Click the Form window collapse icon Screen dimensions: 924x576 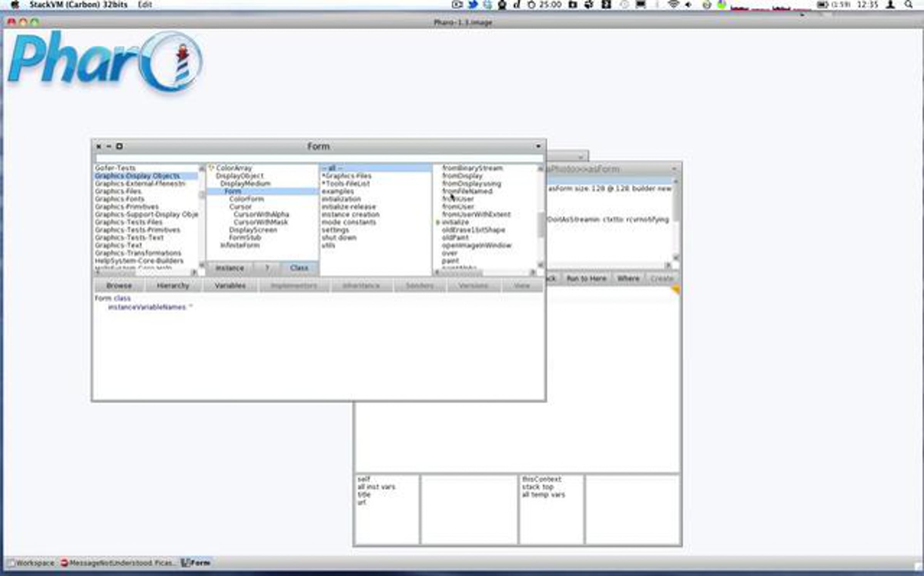point(109,146)
